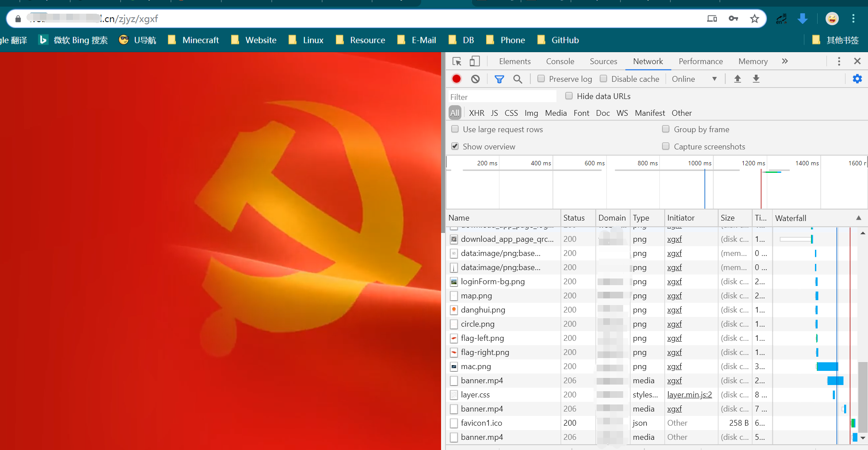868x450 pixels.
Task: Enable Use large request rows
Action: [455, 129]
